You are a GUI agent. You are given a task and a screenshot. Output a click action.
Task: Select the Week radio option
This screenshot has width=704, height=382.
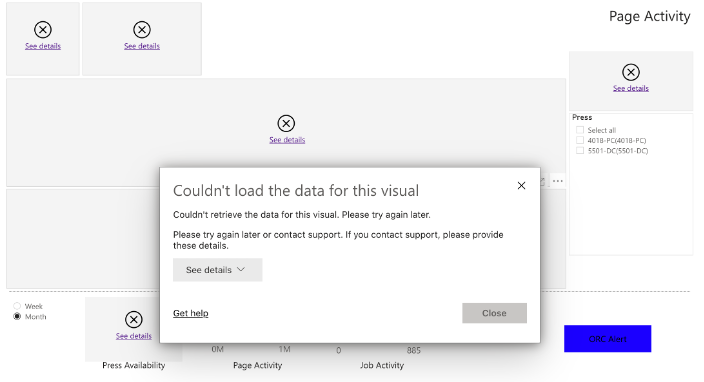(x=17, y=306)
